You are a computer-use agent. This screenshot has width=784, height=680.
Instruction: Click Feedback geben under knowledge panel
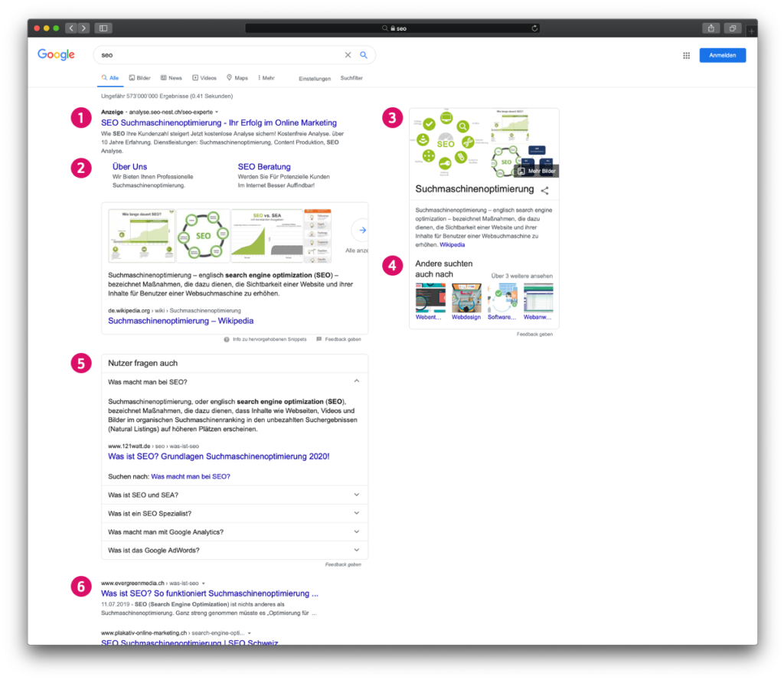coord(534,335)
